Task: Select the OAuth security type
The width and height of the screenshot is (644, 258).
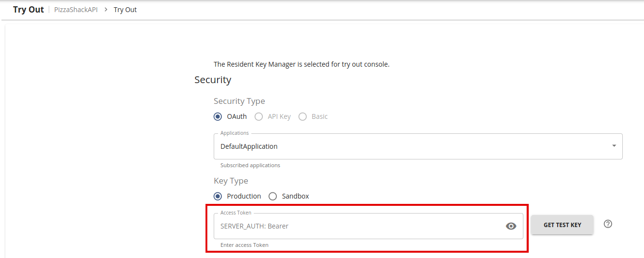Action: (x=218, y=116)
